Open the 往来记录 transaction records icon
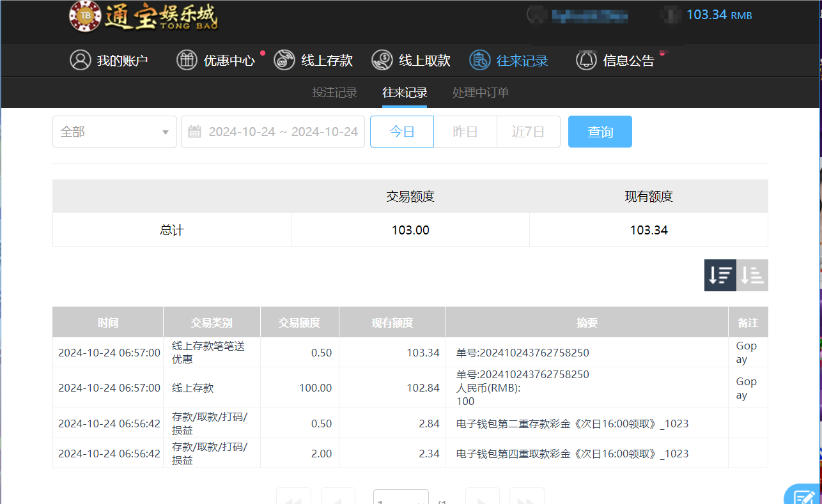Viewport: 822px width, 504px height. pyautogui.click(x=479, y=60)
